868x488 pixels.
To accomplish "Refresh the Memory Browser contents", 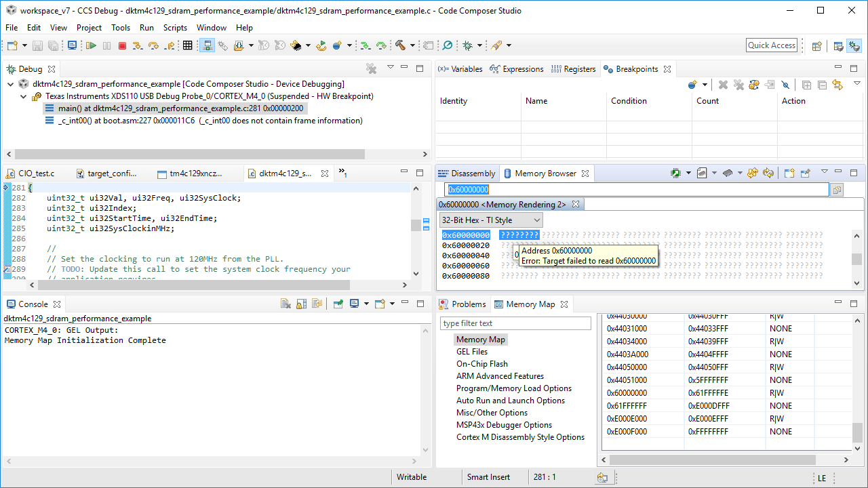I will pyautogui.click(x=768, y=173).
